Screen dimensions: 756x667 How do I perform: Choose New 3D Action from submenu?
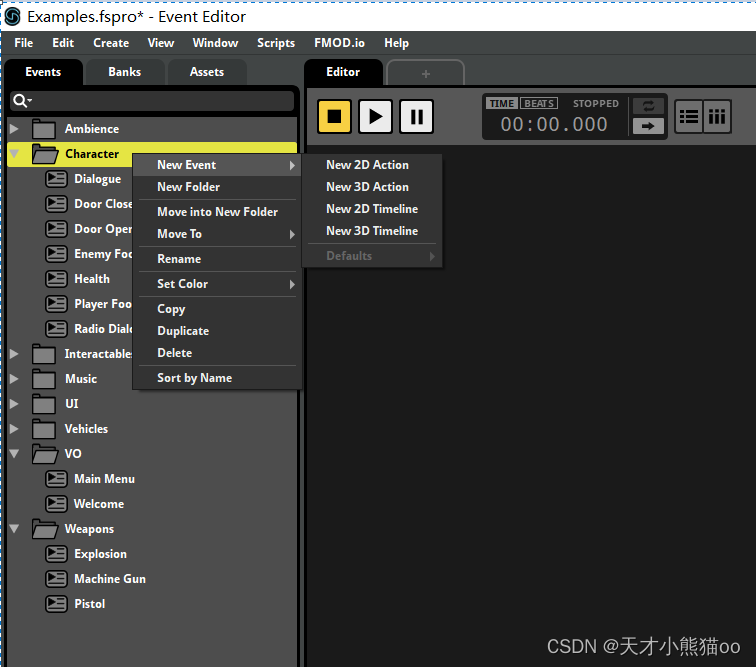[372, 187]
